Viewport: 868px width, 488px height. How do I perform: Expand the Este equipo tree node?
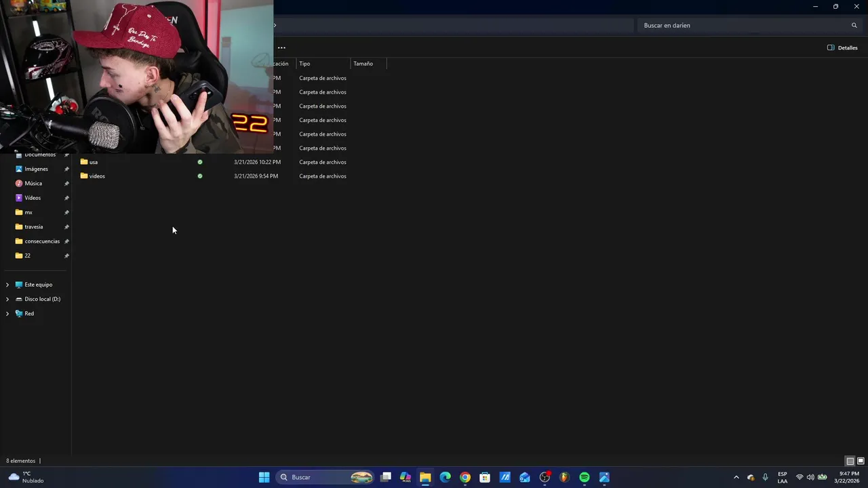pyautogui.click(x=7, y=285)
